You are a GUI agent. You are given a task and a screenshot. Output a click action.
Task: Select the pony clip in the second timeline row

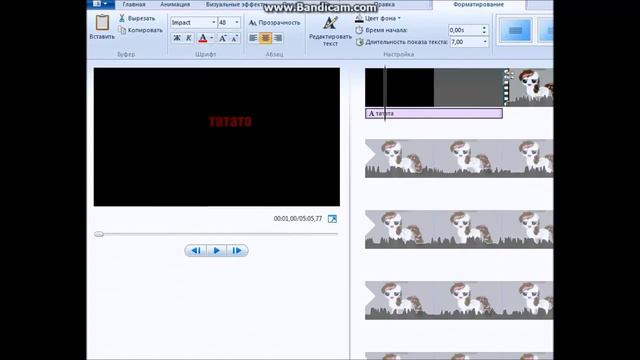pyautogui.click(x=459, y=158)
